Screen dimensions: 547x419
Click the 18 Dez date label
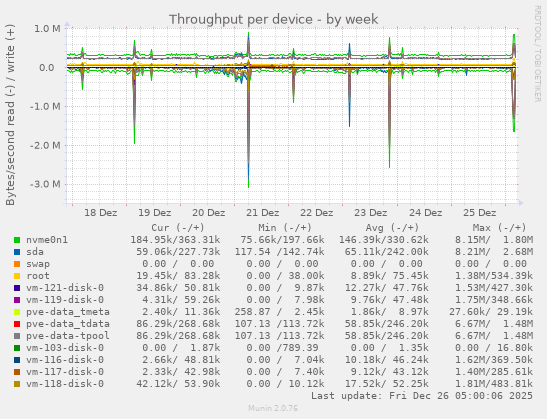(x=100, y=213)
